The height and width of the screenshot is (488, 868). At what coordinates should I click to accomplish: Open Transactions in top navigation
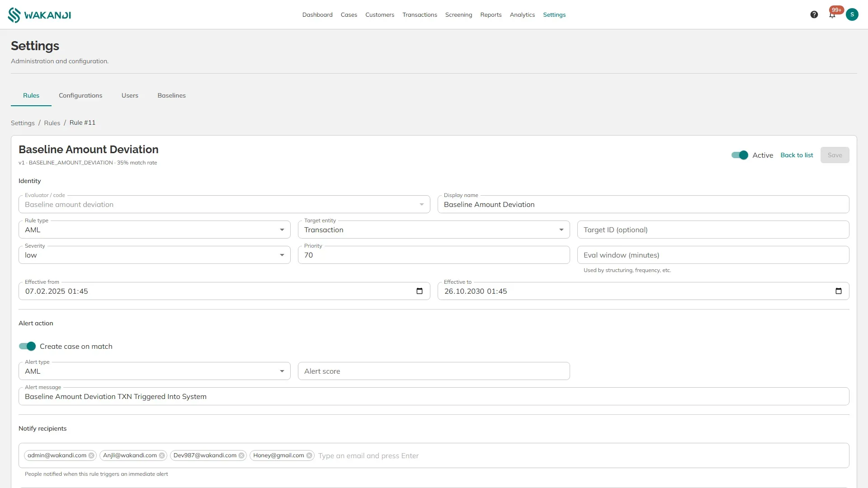tap(420, 15)
